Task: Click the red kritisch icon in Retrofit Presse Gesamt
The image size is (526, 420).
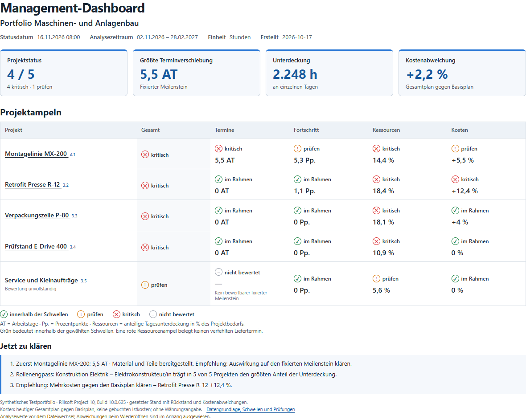Action: pos(145,185)
